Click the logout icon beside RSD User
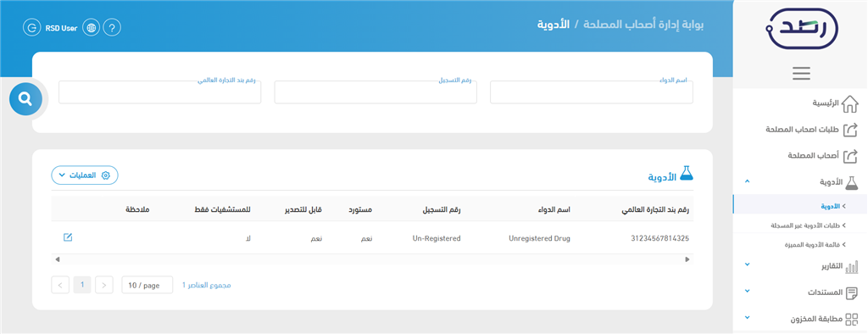The height and width of the screenshot is (334, 868). [x=32, y=28]
